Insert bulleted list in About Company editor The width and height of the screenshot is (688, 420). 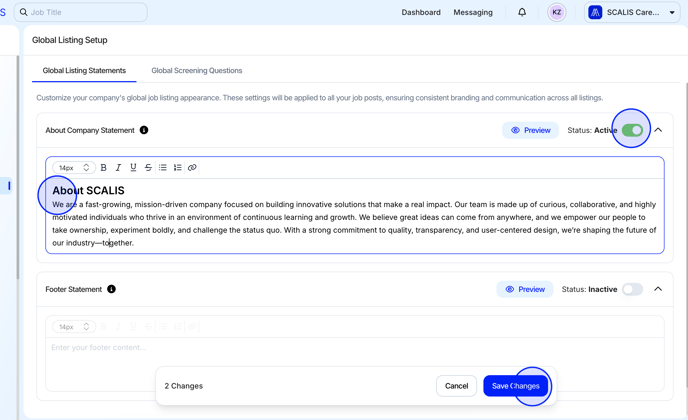tap(163, 168)
